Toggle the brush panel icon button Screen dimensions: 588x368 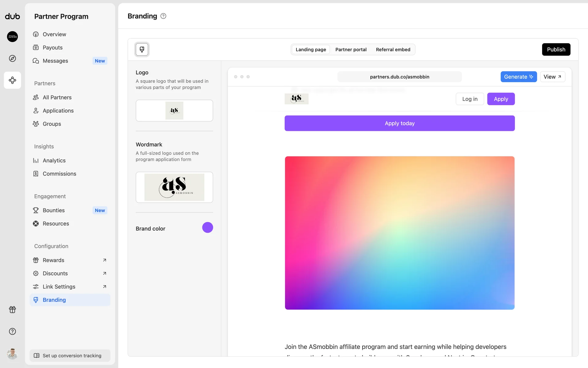pos(142,49)
